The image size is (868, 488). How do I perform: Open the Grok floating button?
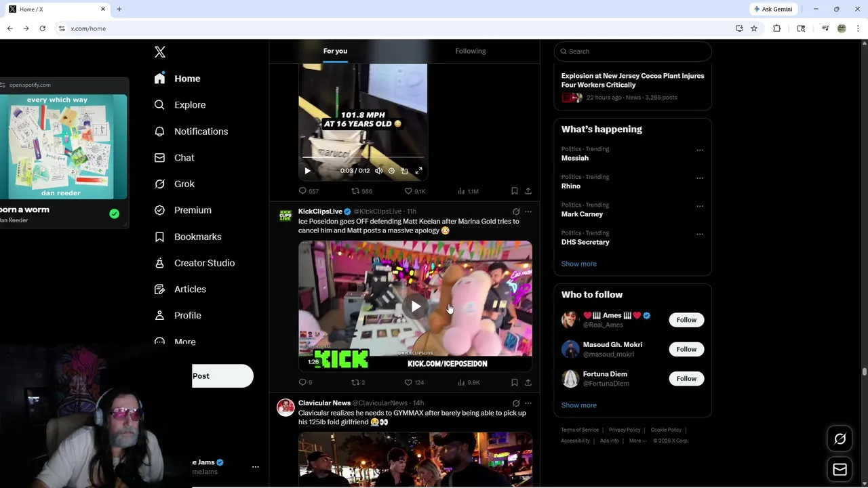pyautogui.click(x=840, y=439)
